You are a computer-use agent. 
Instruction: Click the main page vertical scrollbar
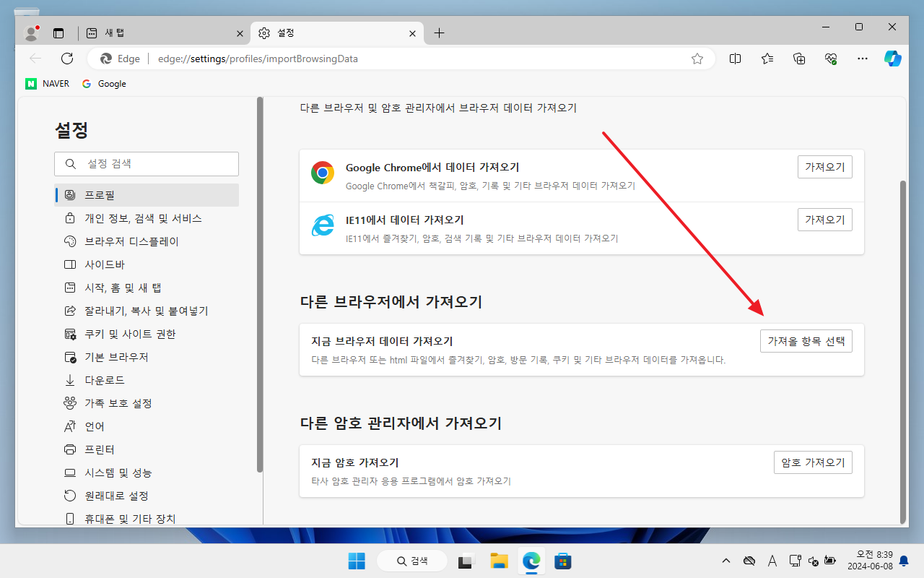point(903,351)
